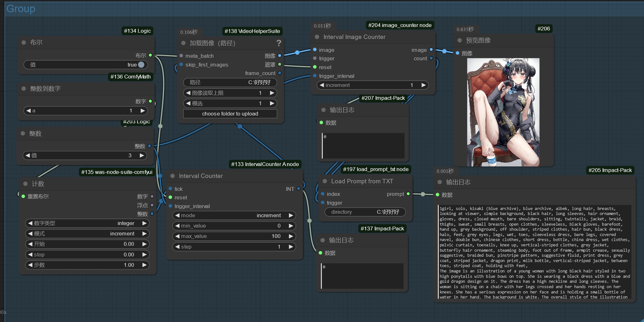Click the INT output socket
The width and height of the screenshot is (644, 322).
[x=298, y=189]
